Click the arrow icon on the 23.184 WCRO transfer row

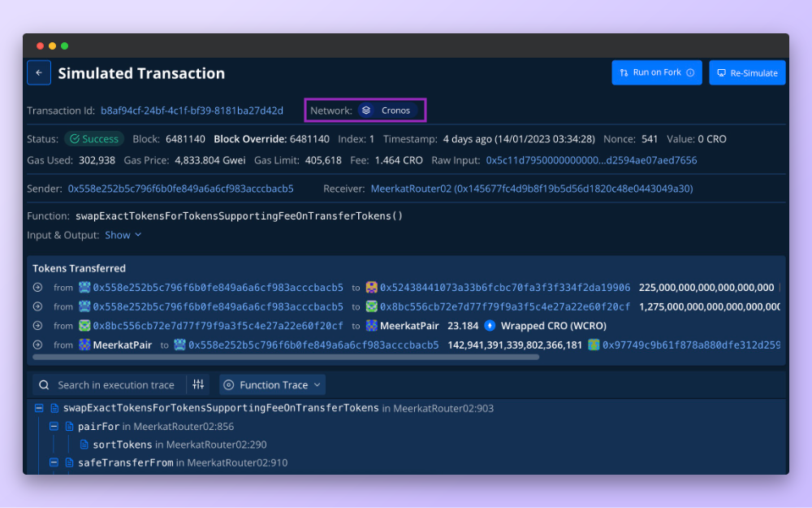[x=38, y=326]
